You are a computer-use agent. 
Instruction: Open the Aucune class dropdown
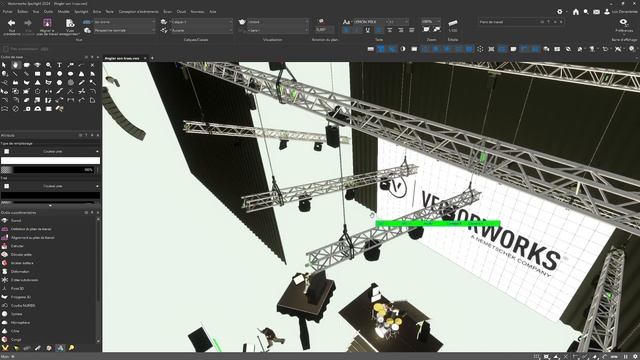coord(201,31)
